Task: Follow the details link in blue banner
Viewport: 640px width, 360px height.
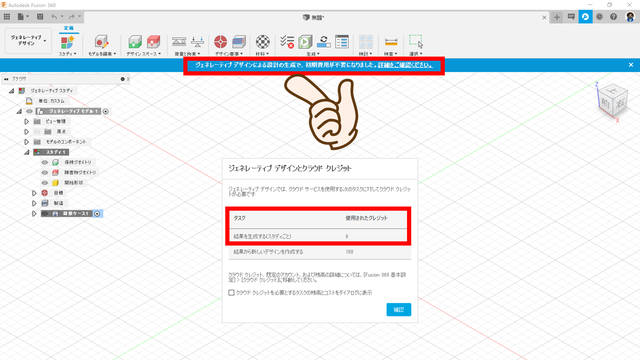Action: tap(405, 65)
